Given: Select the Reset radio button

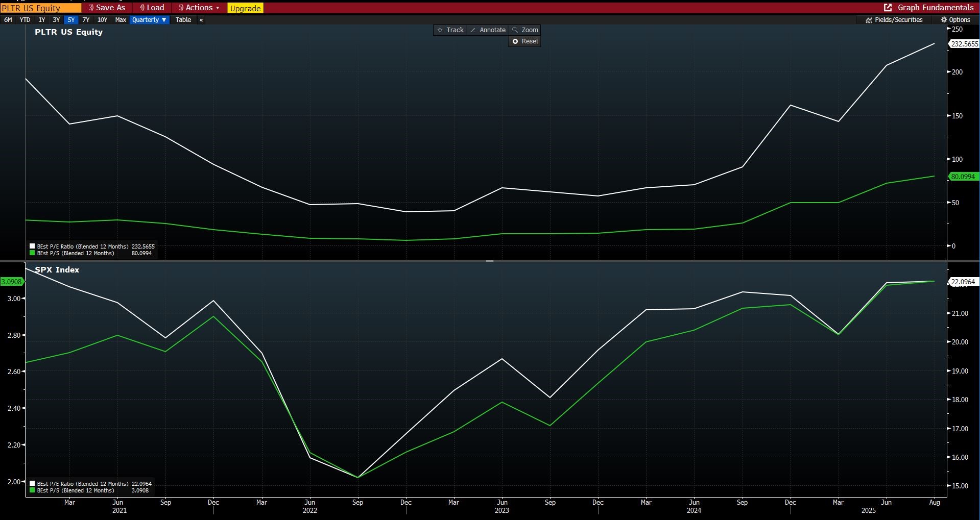Looking at the screenshot, I should click(515, 41).
